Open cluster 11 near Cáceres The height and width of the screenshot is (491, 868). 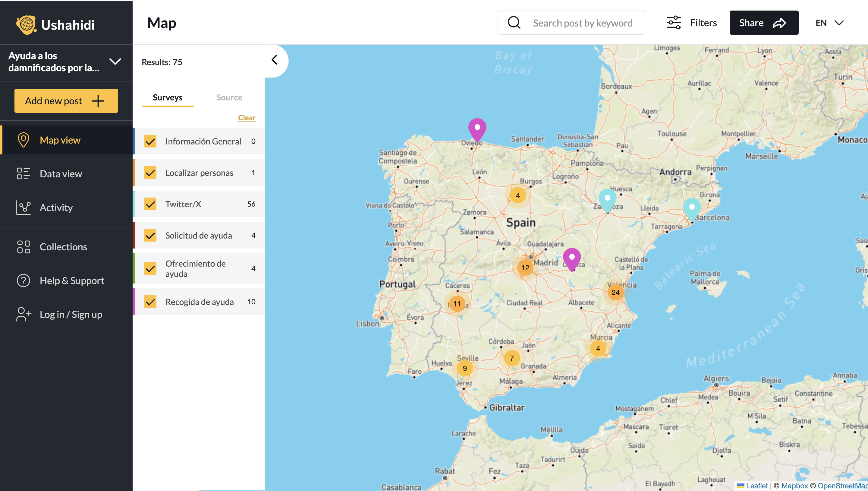457,304
